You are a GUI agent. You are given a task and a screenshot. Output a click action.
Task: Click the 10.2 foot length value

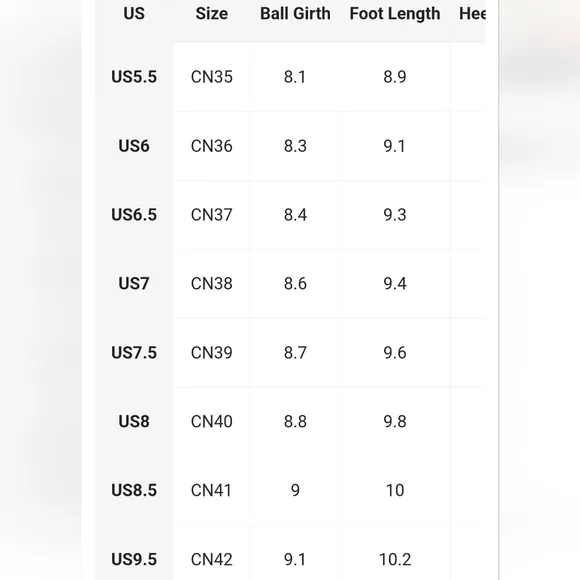[x=395, y=559]
